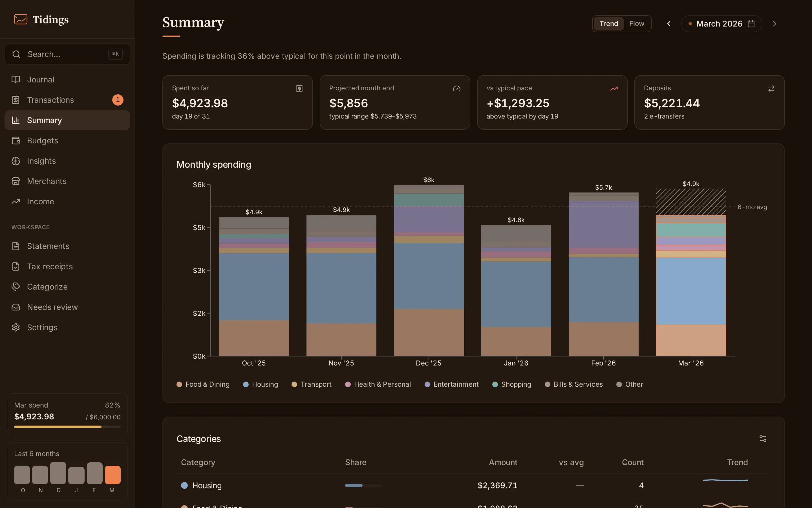Click the Income trending arrow icon
Image resolution: width=812 pixels, height=508 pixels.
tap(16, 202)
